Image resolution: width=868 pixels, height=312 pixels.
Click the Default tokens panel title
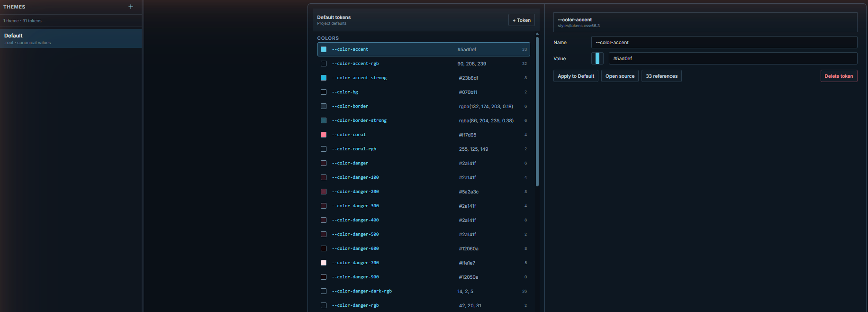coord(334,17)
